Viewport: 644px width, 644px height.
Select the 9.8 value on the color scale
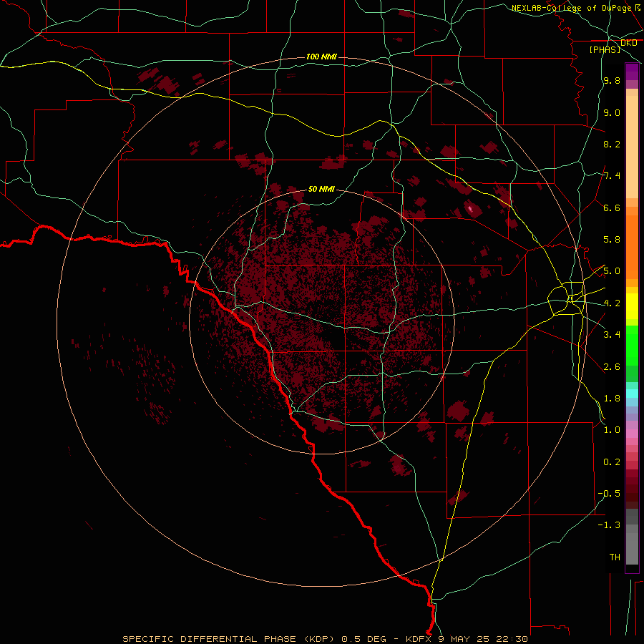tap(612, 80)
